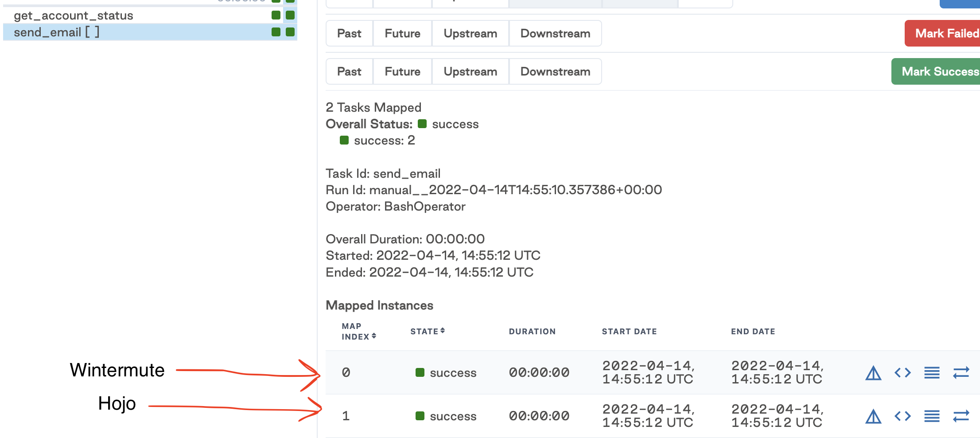Open rendered templates for the Hojo instance
Screen dimensions: 980x438
pos(902,416)
